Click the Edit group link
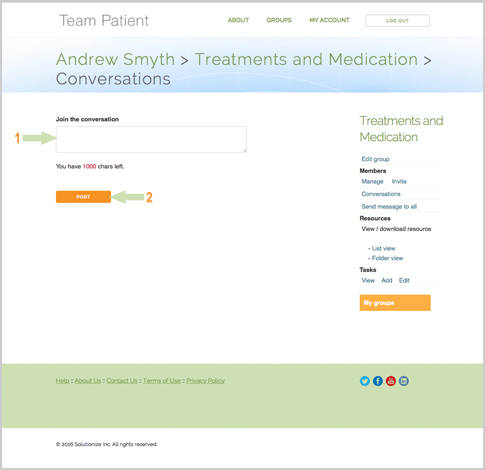 375,159
